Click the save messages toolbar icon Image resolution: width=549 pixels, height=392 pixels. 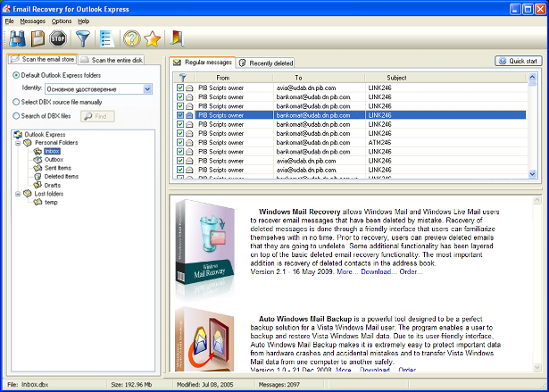[x=37, y=38]
